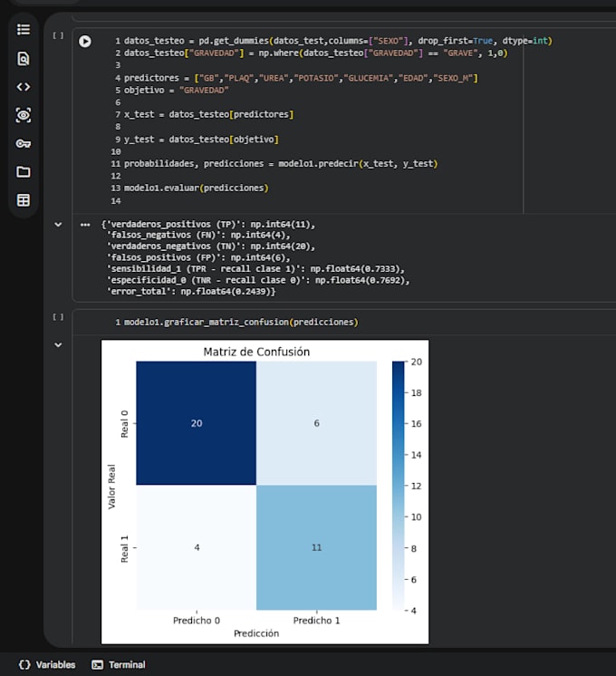Click the matrix cell showing 6
616x676 pixels.
pyautogui.click(x=316, y=423)
